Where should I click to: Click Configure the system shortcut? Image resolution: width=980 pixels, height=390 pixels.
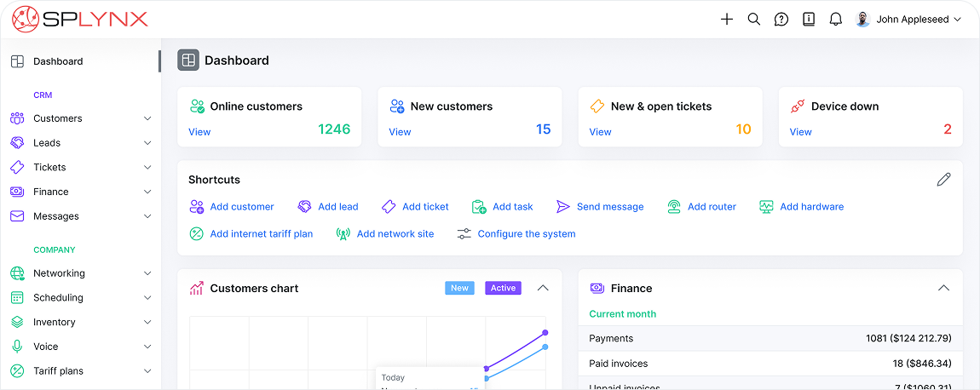pos(526,234)
